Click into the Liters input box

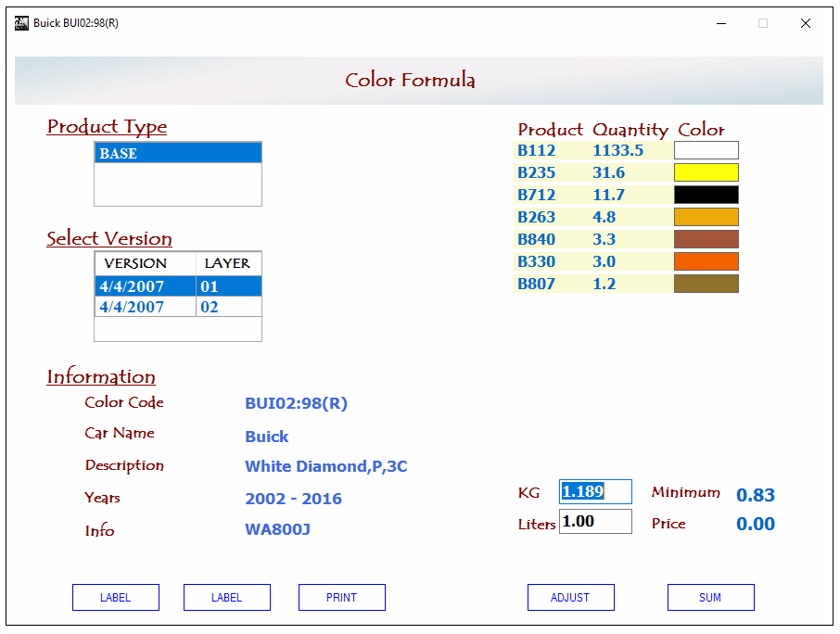(x=594, y=522)
